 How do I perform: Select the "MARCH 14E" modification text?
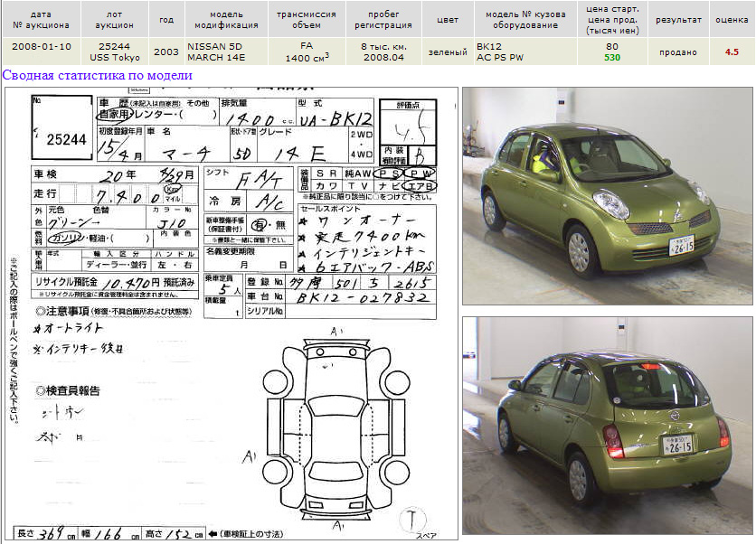[216, 57]
